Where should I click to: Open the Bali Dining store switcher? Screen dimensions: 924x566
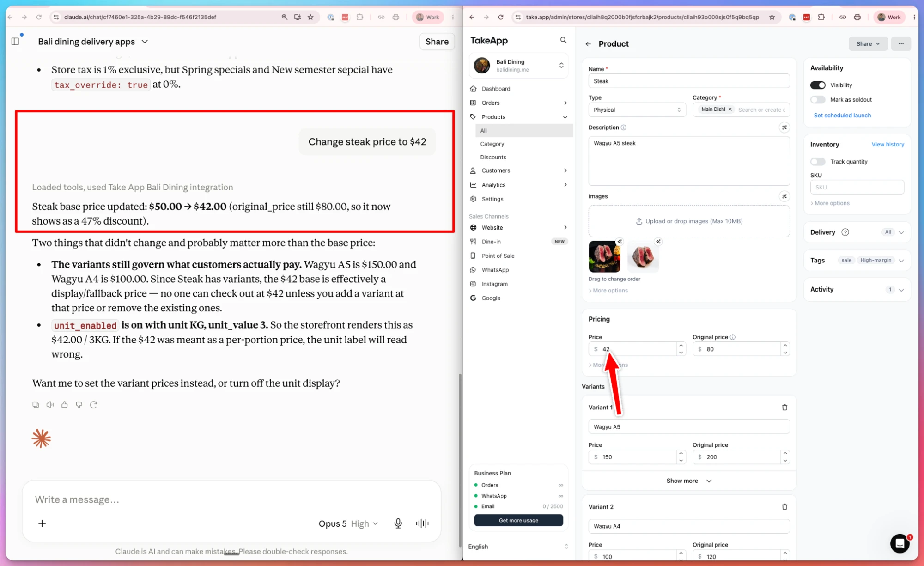[518, 66]
